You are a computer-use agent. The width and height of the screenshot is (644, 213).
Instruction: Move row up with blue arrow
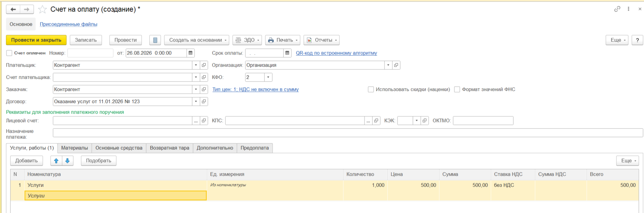pyautogui.click(x=56, y=161)
